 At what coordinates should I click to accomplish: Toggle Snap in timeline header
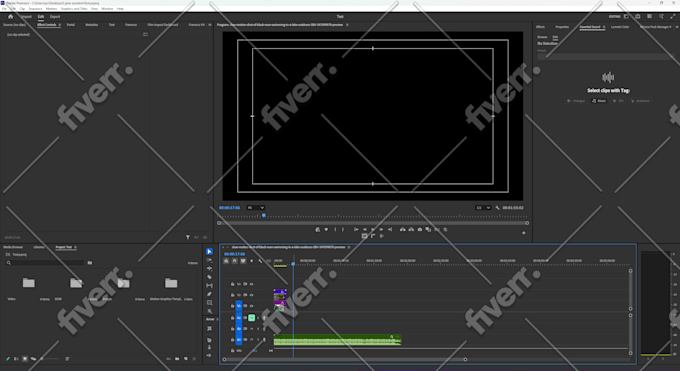(235, 261)
